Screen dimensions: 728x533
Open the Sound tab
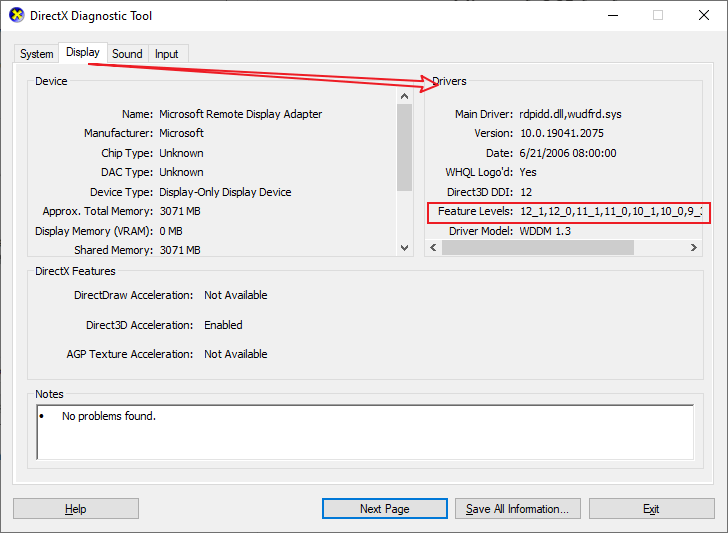click(127, 54)
